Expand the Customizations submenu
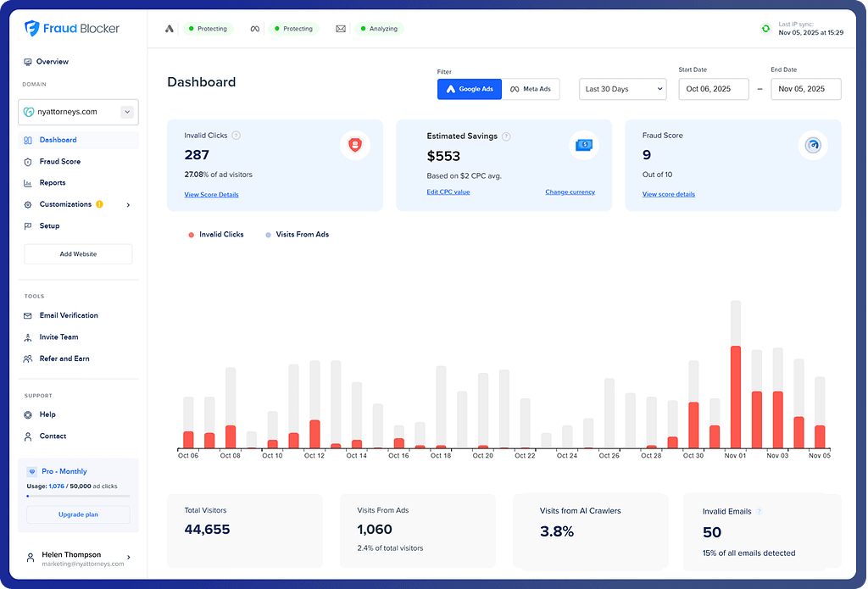The height and width of the screenshot is (589, 868). 128,205
